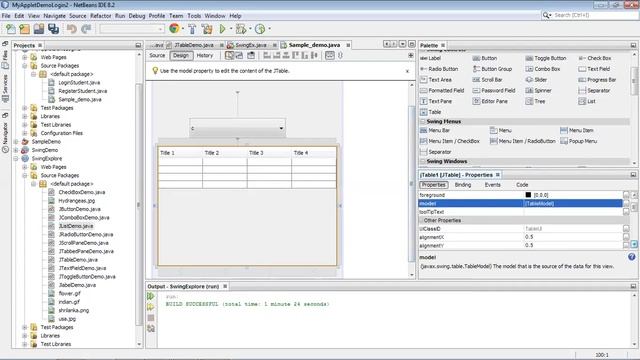
Task: Open JListDemo.java in Projects tree
Action: click(76, 226)
